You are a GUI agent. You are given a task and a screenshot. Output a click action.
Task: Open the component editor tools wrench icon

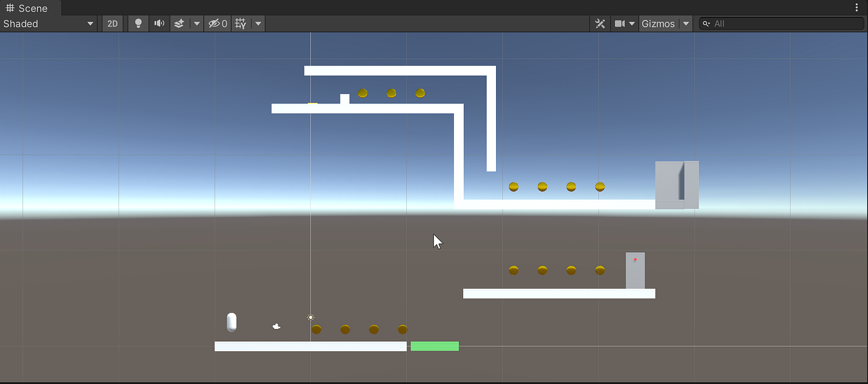point(600,24)
